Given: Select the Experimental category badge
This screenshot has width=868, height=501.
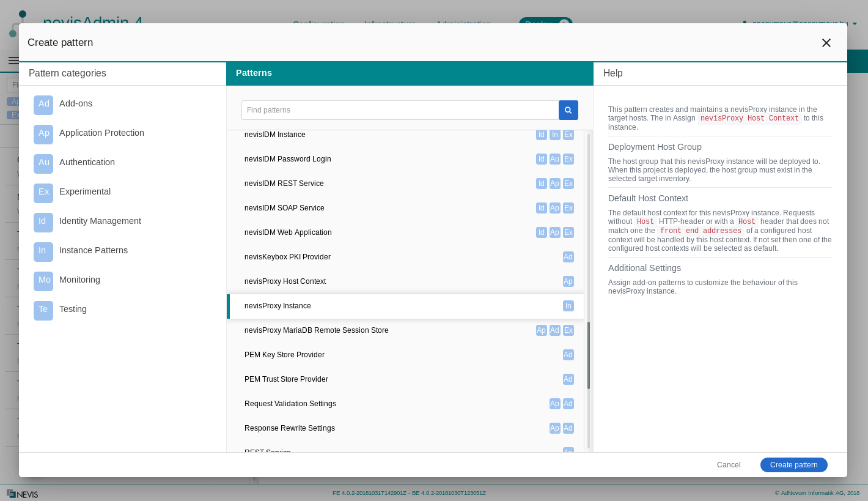Looking at the screenshot, I should click(43, 193).
